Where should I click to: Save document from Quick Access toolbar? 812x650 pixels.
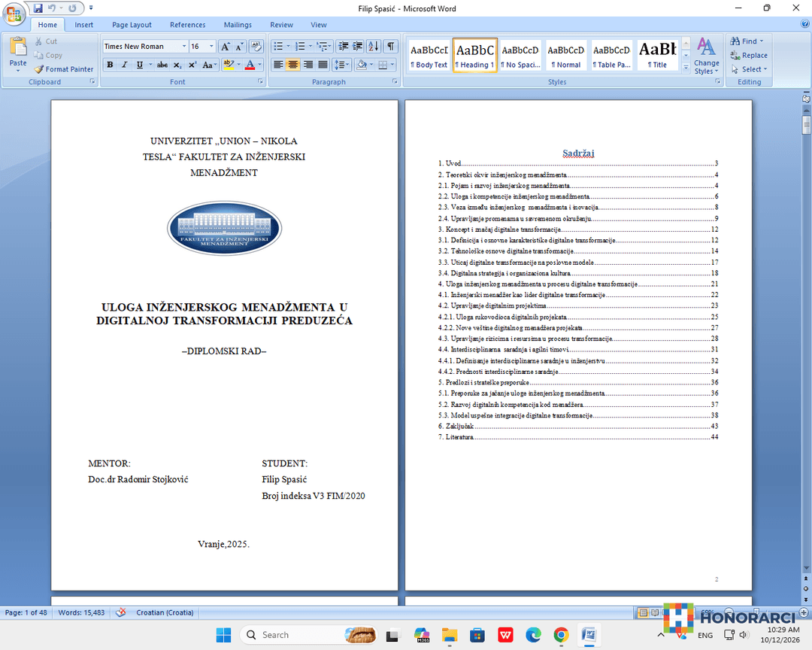[38, 8]
